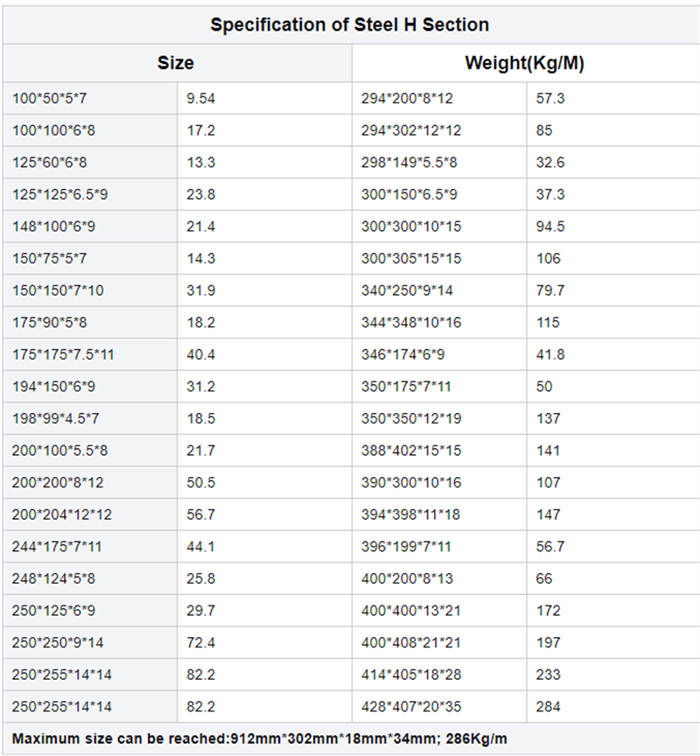The image size is (700, 756).
Task: Select the Size column header
Action: coord(176,63)
